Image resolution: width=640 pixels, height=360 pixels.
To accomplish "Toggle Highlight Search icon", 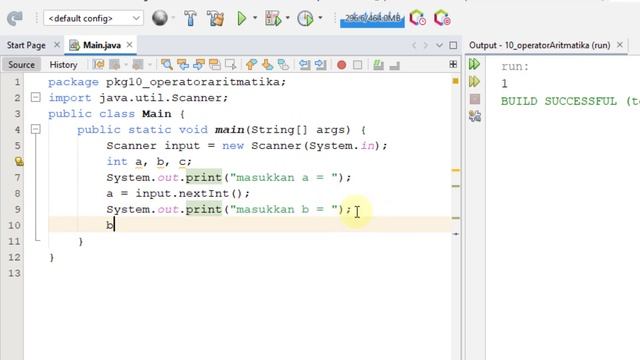I will point(215,64).
